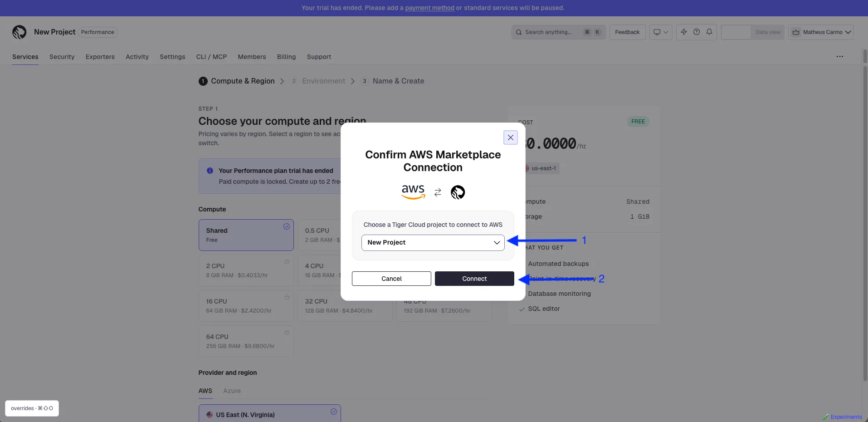
Task: Click lock icon on the 64 CPU card
Action: pyautogui.click(x=287, y=333)
